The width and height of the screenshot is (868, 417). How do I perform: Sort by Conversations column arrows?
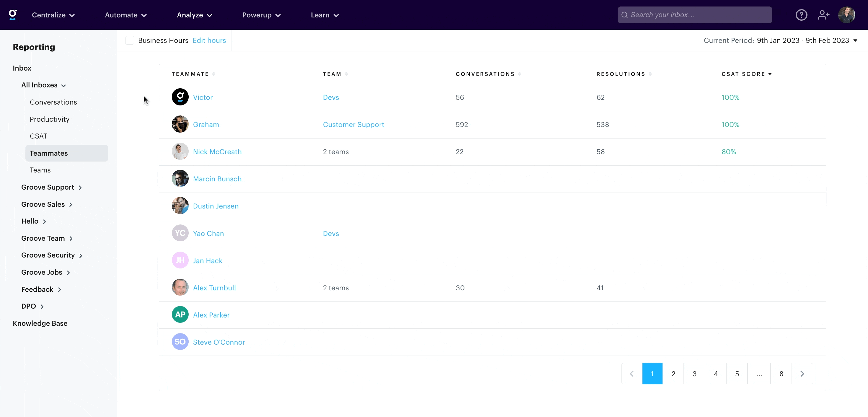pos(520,74)
